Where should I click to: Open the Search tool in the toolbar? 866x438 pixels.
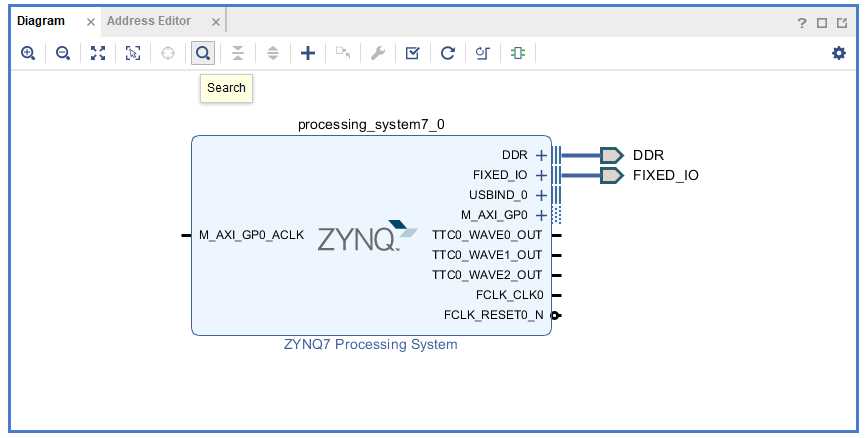[203, 53]
